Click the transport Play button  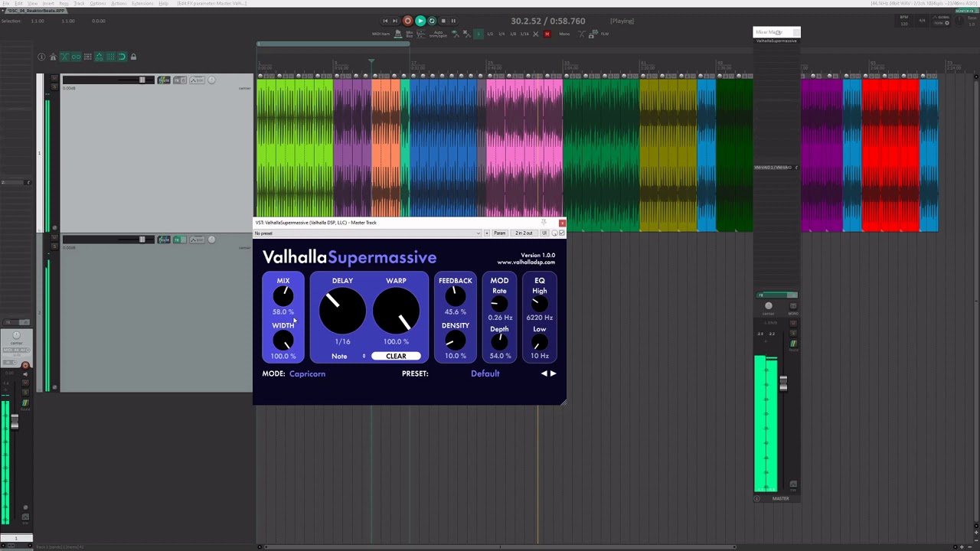(420, 21)
